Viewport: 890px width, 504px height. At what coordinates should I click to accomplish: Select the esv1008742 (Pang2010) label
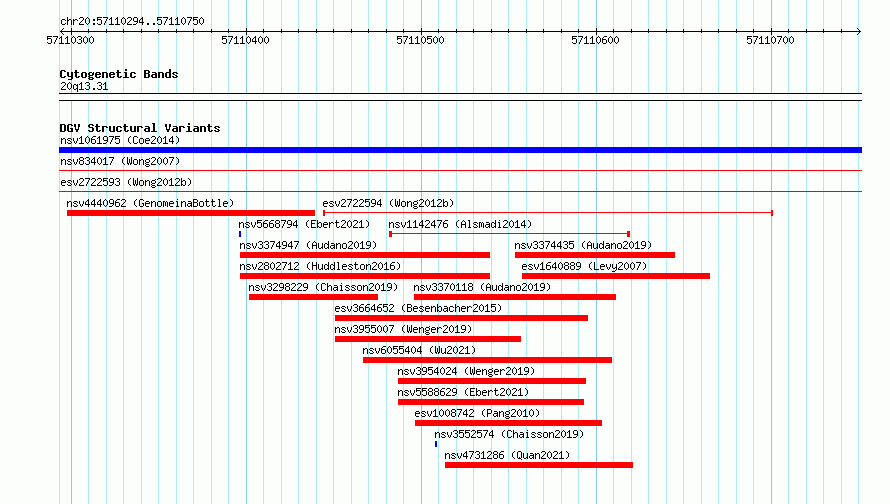pyautogui.click(x=477, y=413)
